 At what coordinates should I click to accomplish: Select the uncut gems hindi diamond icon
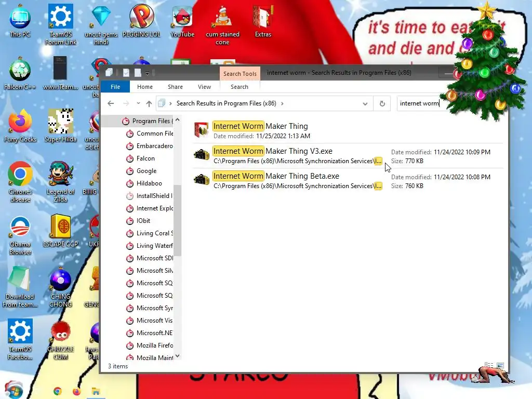101,25
